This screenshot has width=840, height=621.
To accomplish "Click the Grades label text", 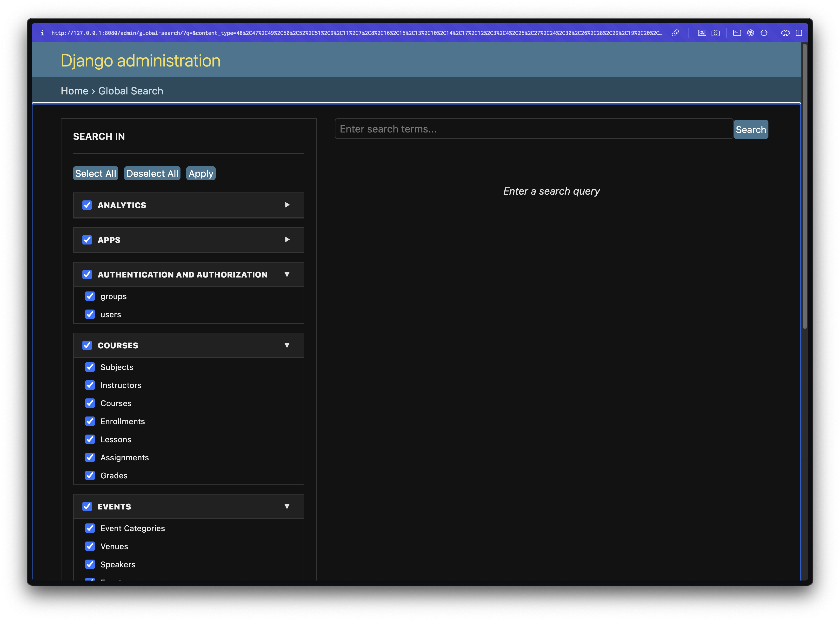I will 114,476.
